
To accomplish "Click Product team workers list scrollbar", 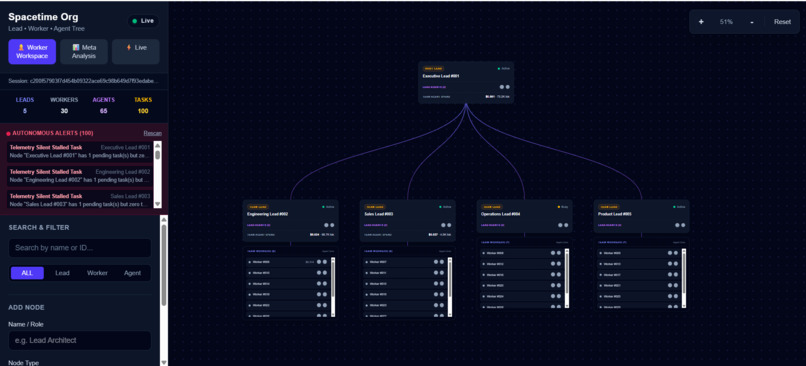I will 684,278.
